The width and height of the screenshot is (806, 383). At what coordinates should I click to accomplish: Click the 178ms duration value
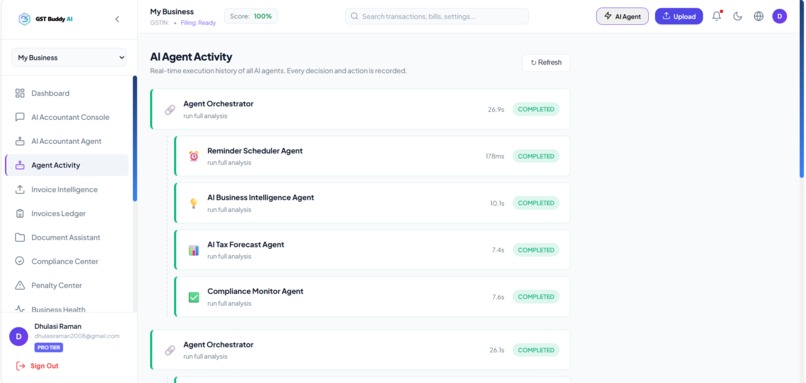(495, 156)
